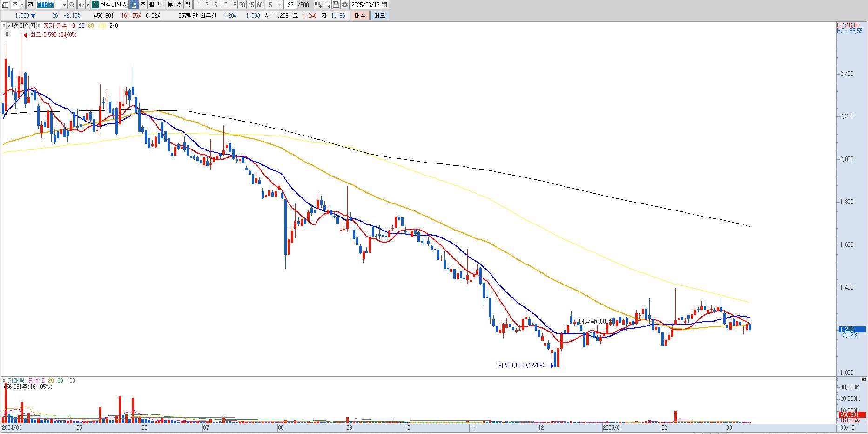868x434 pixels.
Task: Click the 매수 buy button
Action: point(360,15)
